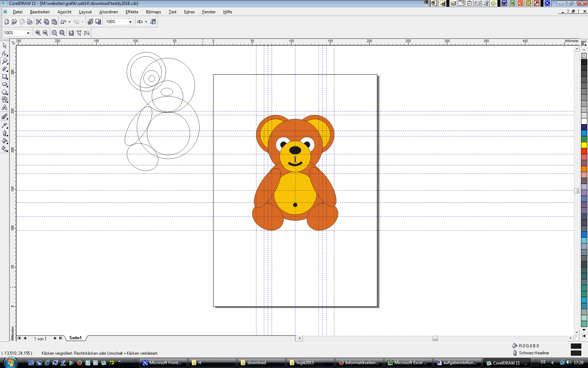Open the zoom dropdown next to the export icons

point(130,22)
